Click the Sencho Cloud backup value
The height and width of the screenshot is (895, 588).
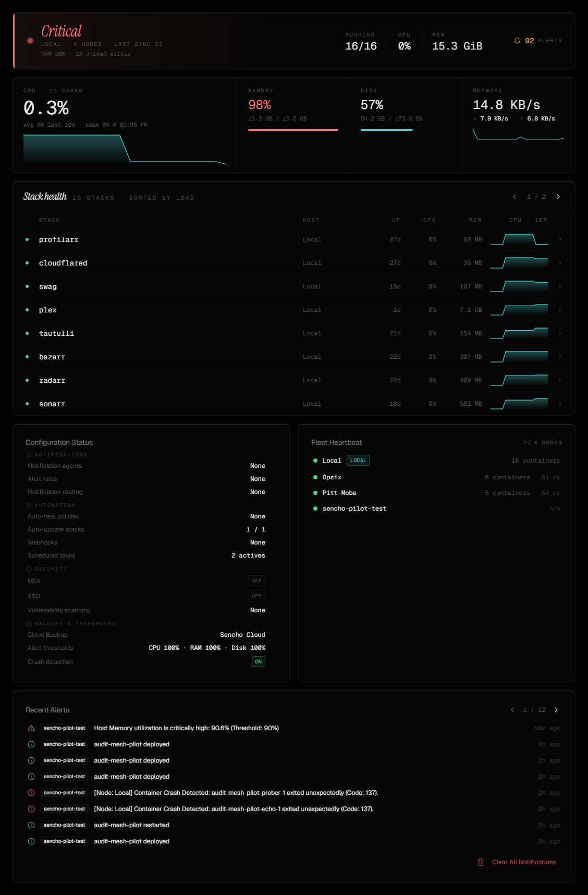pos(242,635)
